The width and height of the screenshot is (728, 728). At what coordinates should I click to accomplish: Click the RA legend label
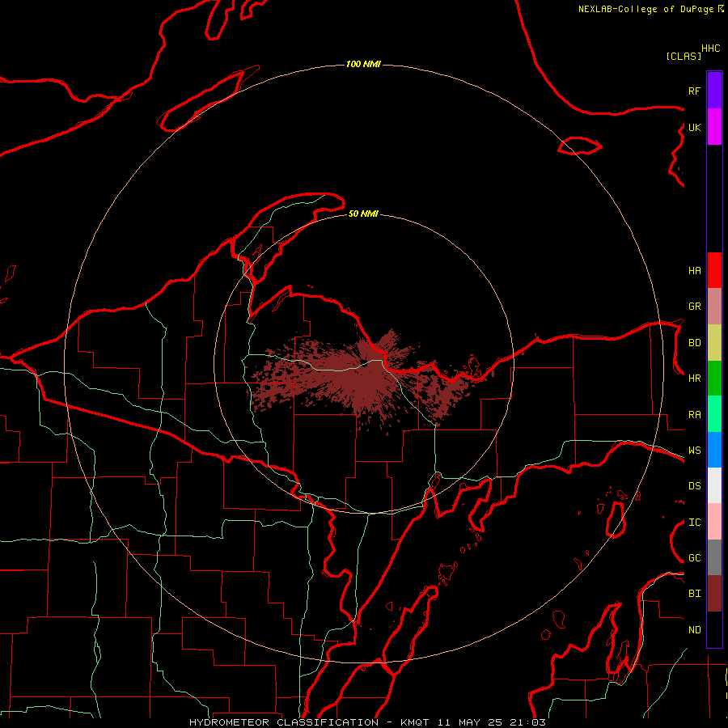click(x=695, y=415)
